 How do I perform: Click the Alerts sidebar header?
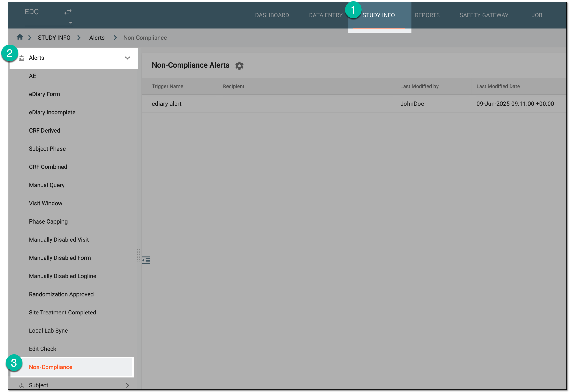(x=74, y=58)
